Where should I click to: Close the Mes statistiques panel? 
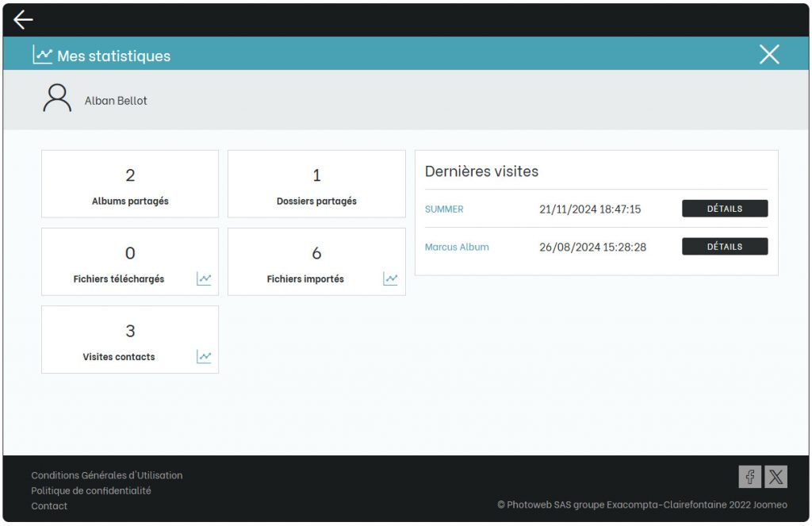coord(769,54)
